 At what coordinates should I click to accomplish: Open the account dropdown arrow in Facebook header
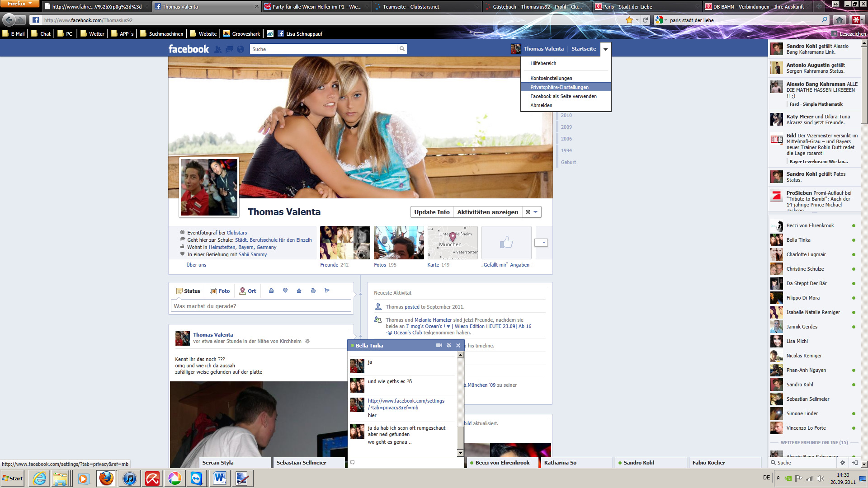pos(605,49)
